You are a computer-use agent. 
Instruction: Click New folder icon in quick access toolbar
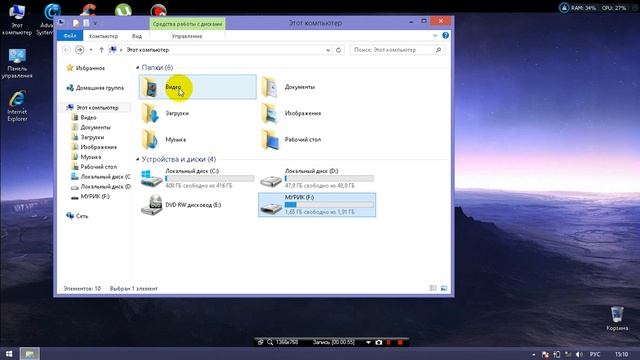click(86, 23)
